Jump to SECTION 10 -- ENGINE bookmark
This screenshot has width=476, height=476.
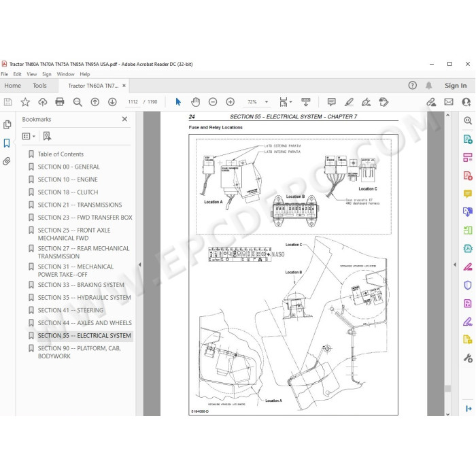(x=68, y=180)
